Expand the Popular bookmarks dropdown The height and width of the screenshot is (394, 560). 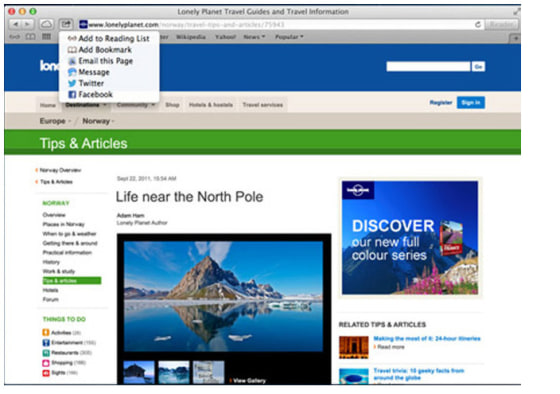pyautogui.click(x=289, y=37)
